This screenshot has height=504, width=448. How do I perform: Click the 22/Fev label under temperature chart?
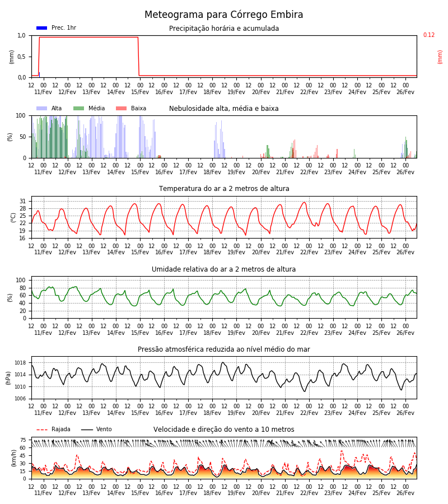[x=309, y=252]
